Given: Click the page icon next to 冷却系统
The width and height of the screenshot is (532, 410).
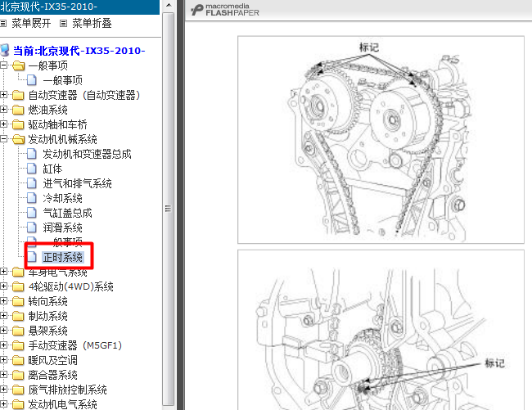Looking at the screenshot, I should coord(32,198).
